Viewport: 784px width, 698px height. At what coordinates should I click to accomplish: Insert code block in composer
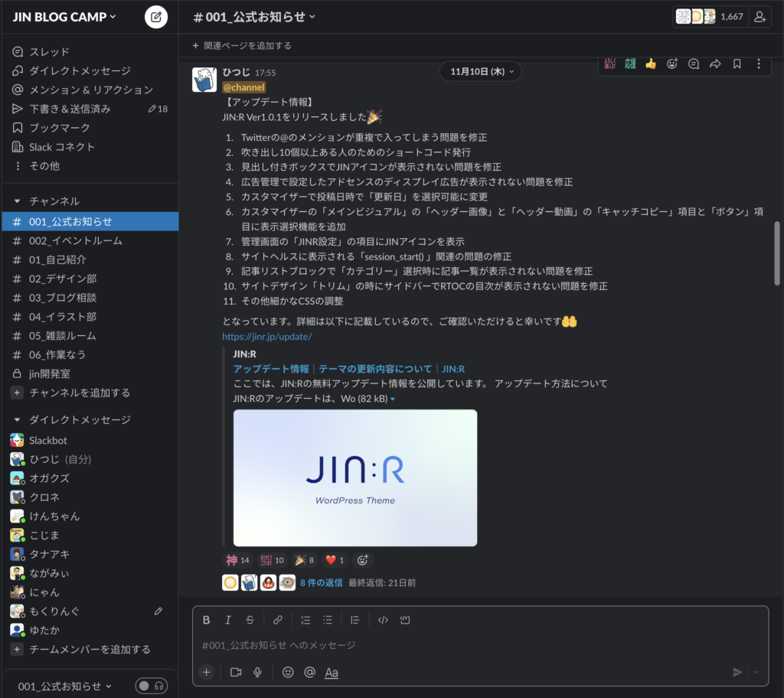click(x=405, y=620)
